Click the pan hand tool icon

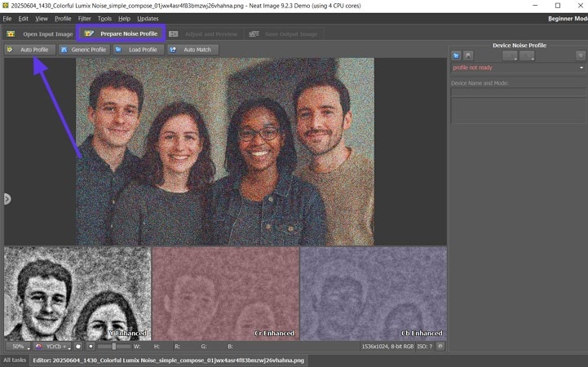pyautogui.click(x=78, y=347)
